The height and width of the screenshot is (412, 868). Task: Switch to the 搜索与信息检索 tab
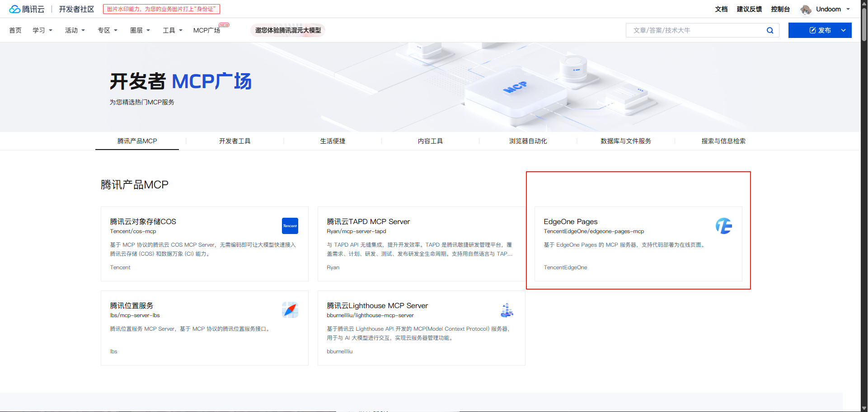(x=723, y=141)
